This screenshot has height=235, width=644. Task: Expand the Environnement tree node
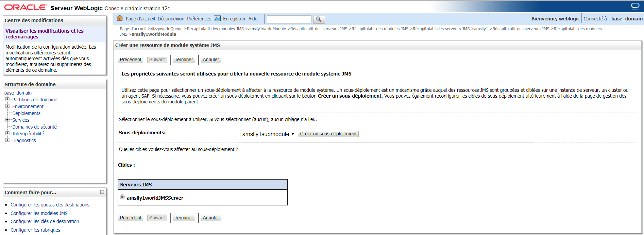coord(7,106)
